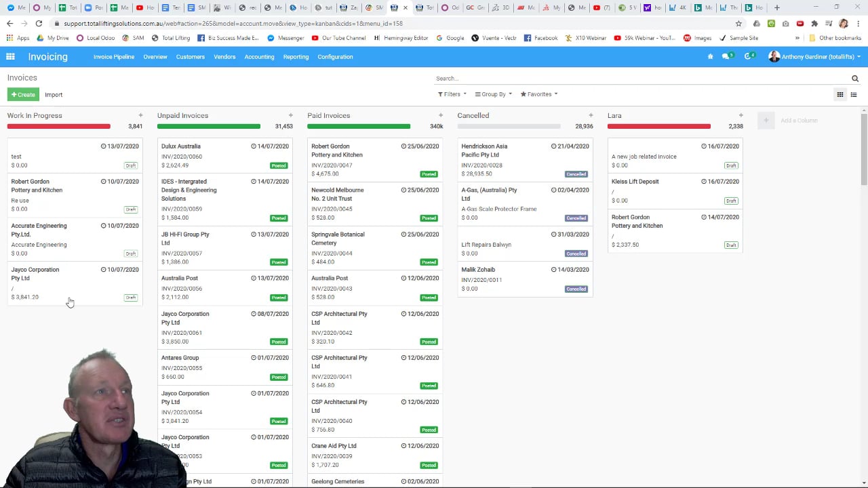Click Work In Progress red progress bar
The height and width of the screenshot is (488, 868).
(x=59, y=126)
